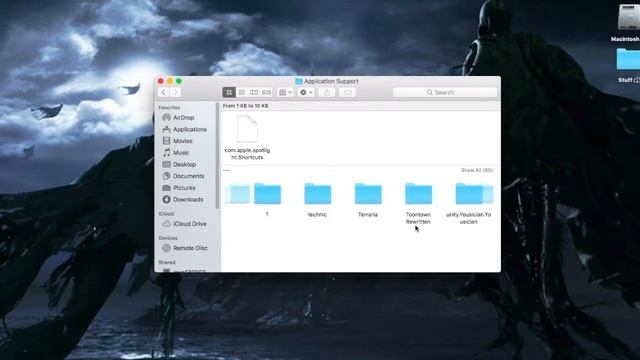Close the Application Support window

point(161,81)
